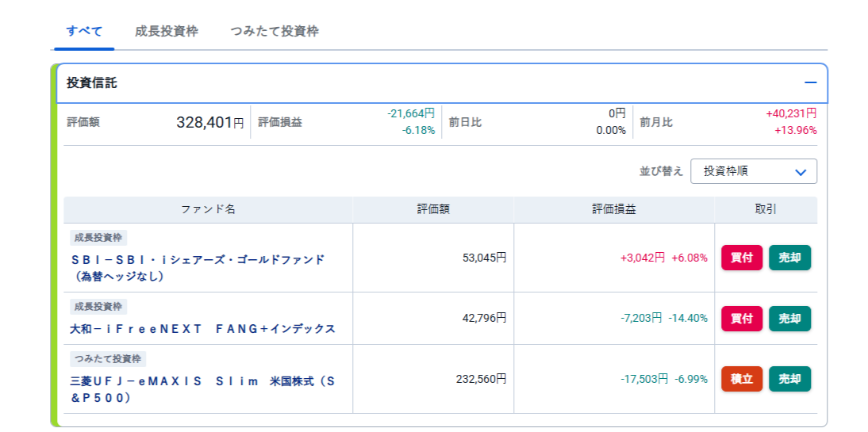The image size is (868, 432).
Task: Click the 評価額 column header in table
Action: pos(433,209)
